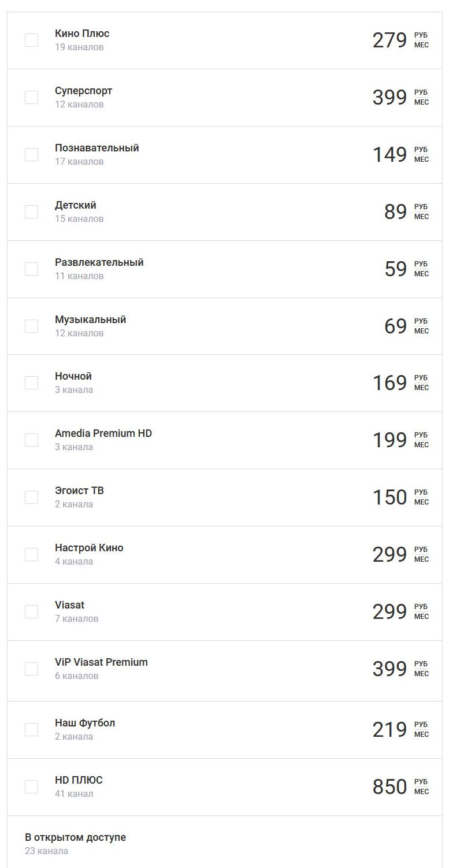This screenshot has width=453, height=868.
Task: Toggle the Viasat package checkbox
Action: coord(31,611)
